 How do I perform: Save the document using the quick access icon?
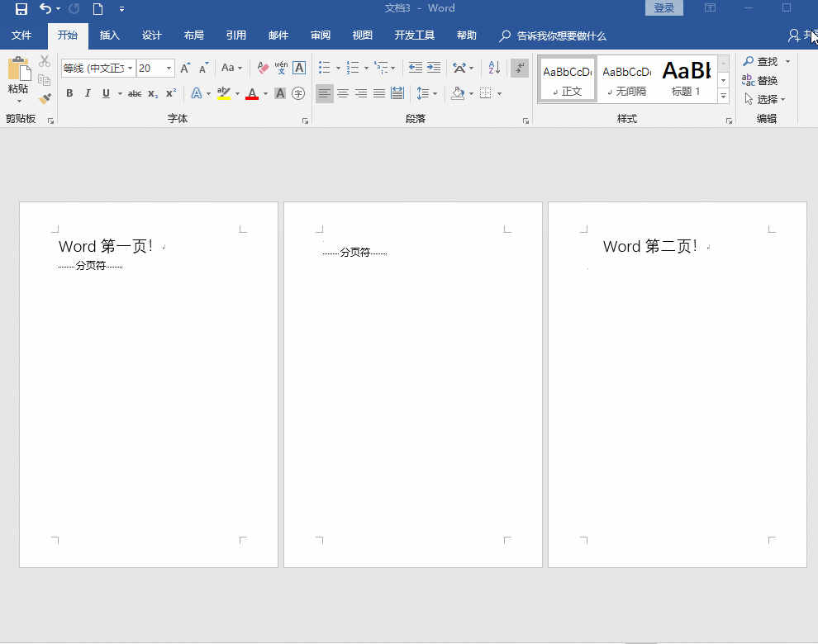(x=21, y=9)
